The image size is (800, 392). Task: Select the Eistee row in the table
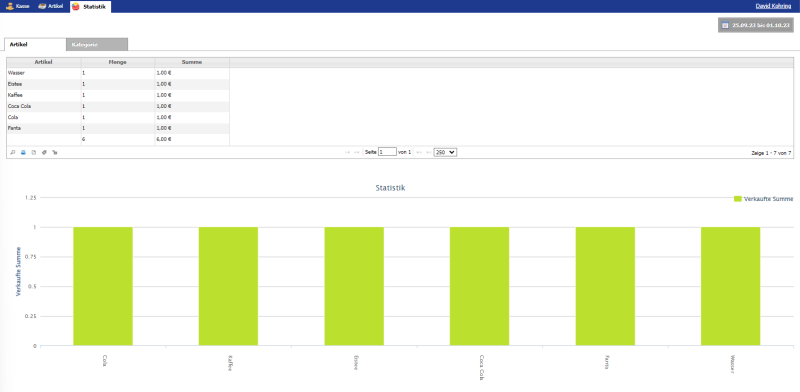(118, 84)
